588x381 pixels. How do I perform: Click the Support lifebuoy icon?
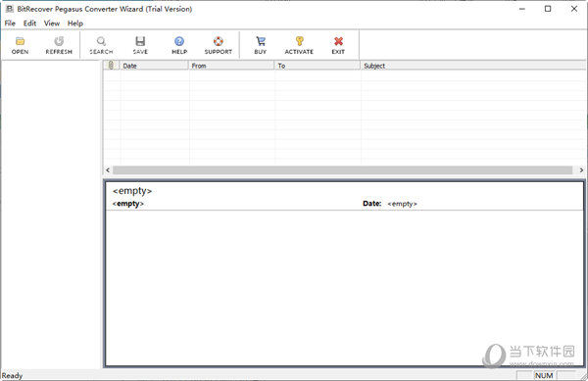pos(219,41)
